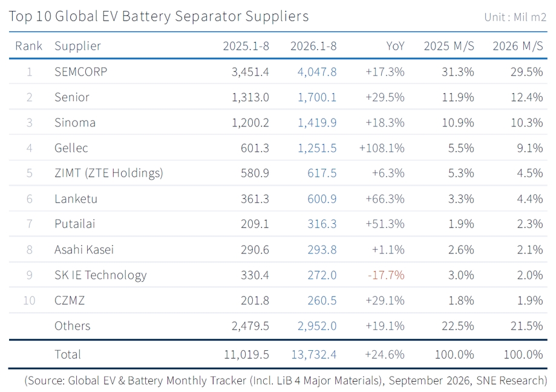Click the Gellec supplier row name
This screenshot has width=556, height=392.
pyautogui.click(x=71, y=148)
